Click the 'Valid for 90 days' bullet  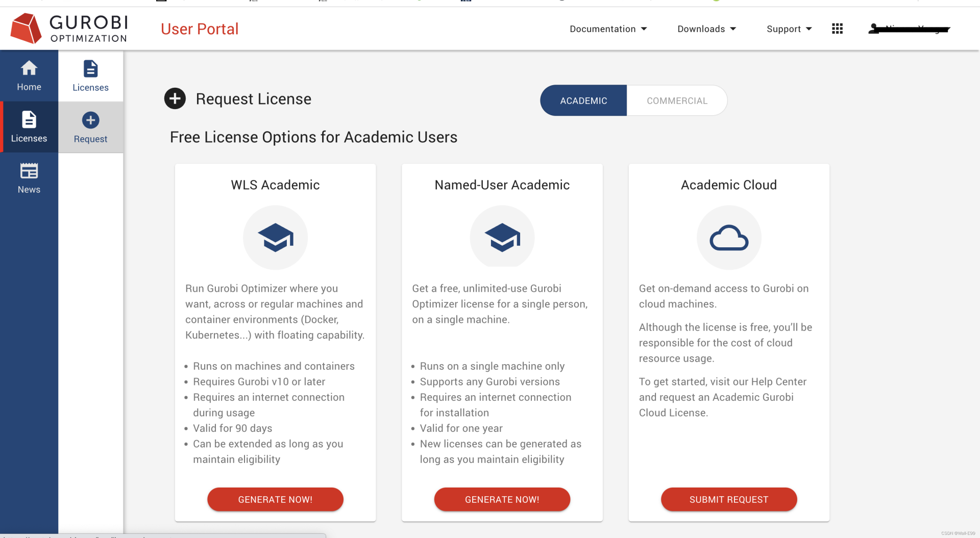point(232,428)
